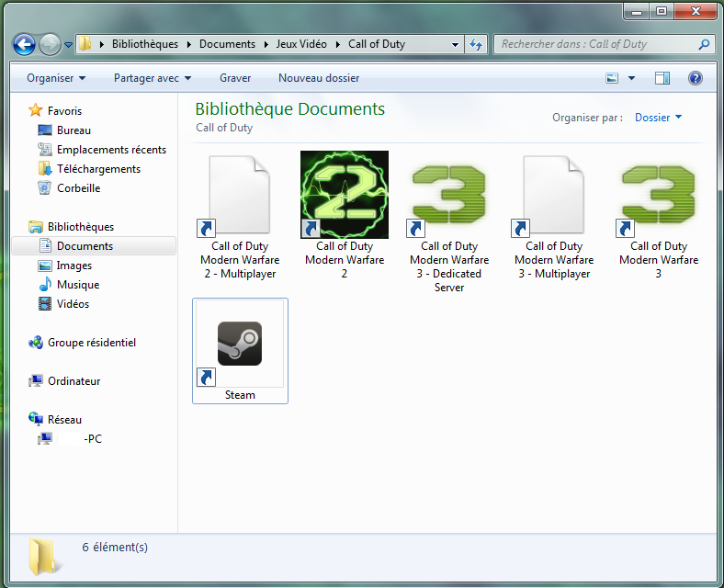Viewport: 724px width, 588px height.
Task: Select the Modern Warfare 2 green icon
Action: (345, 195)
